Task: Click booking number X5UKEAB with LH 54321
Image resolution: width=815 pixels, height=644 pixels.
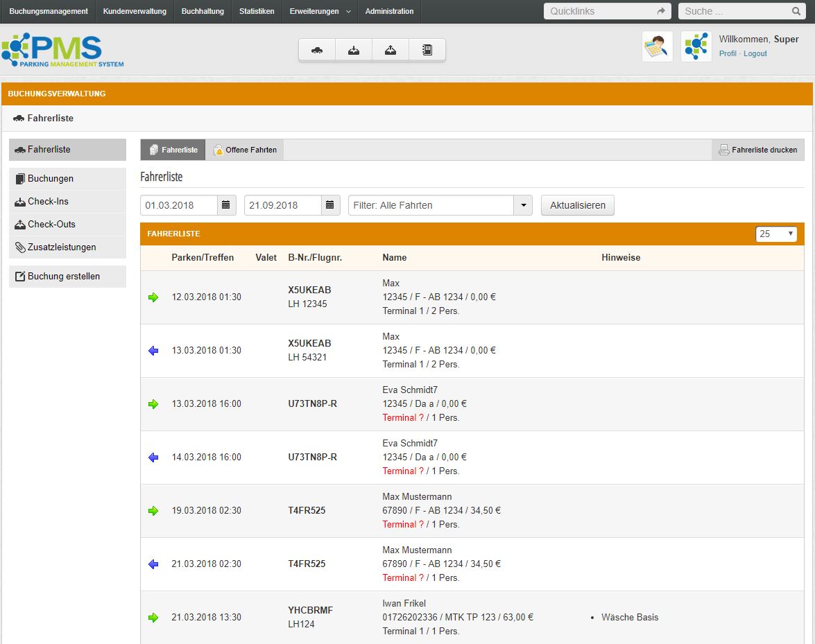Action: [310, 343]
